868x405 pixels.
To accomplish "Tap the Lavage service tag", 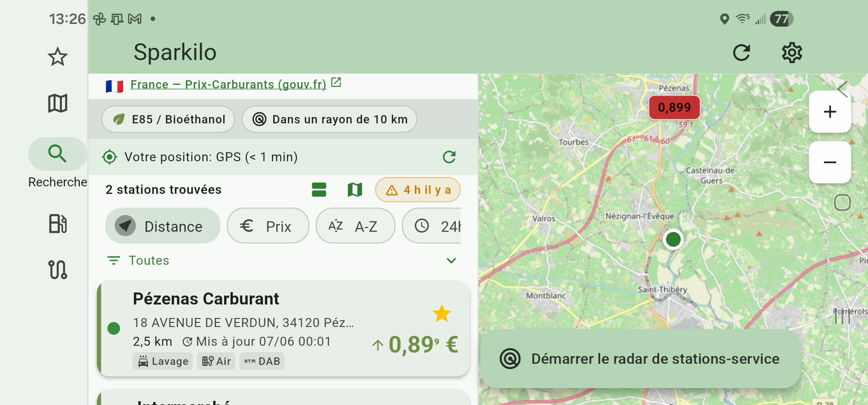I will 163,361.
